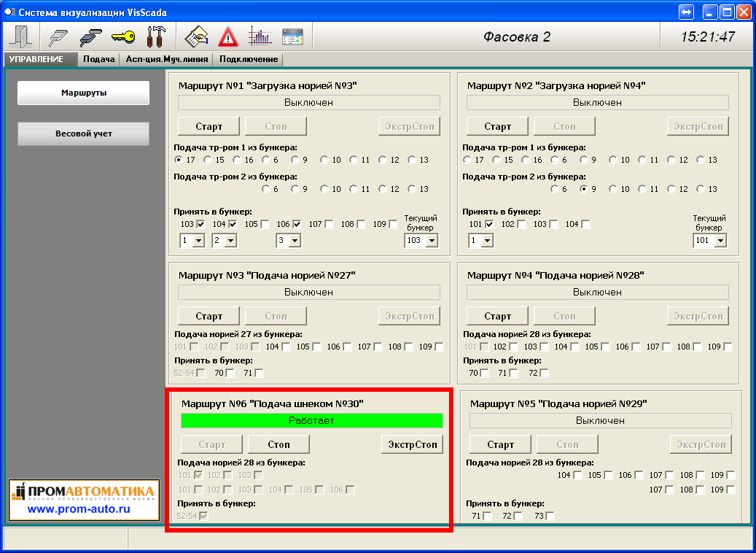The height and width of the screenshot is (553, 756).
Task: Open the screwdriver and hammer tools icon
Action: coord(156,36)
